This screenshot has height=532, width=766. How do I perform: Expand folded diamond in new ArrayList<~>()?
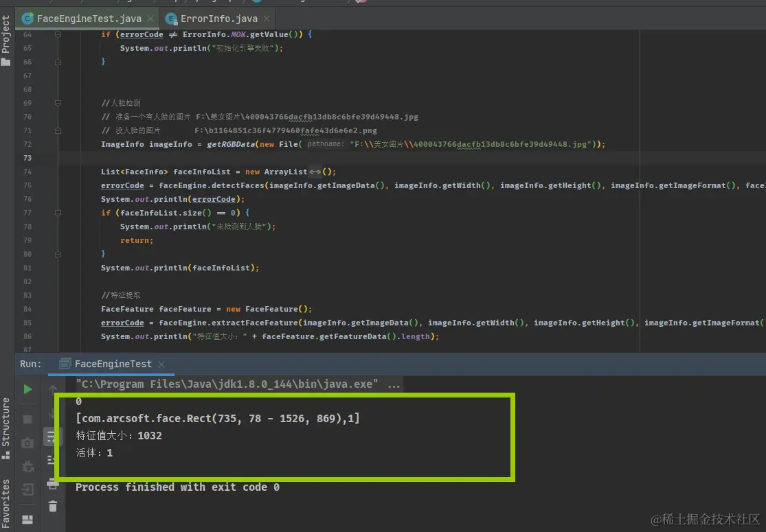click(315, 172)
